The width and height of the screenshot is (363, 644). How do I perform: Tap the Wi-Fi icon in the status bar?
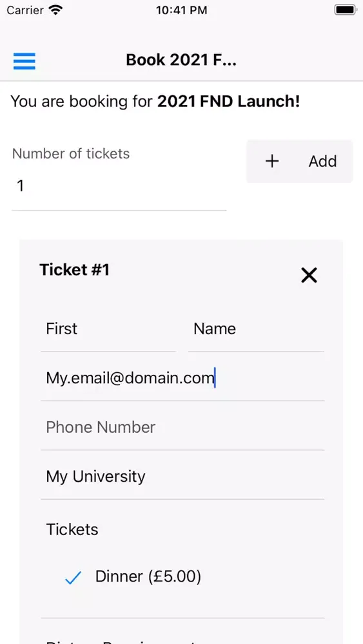tap(54, 10)
